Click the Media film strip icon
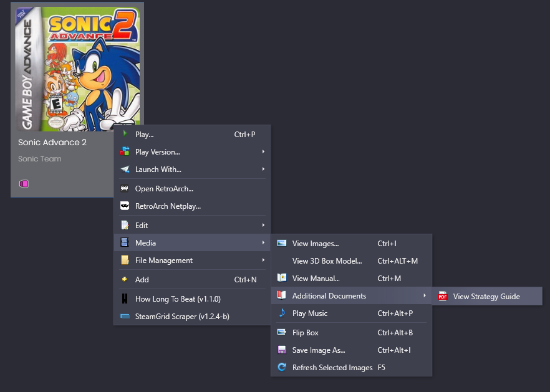Image resolution: width=550 pixels, height=392 pixels. pos(125,242)
